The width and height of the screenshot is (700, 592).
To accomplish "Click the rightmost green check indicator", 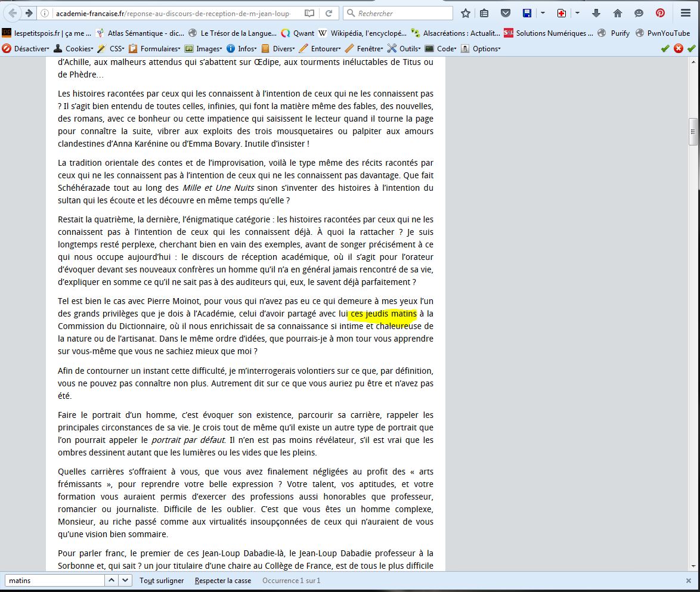I will point(692,49).
